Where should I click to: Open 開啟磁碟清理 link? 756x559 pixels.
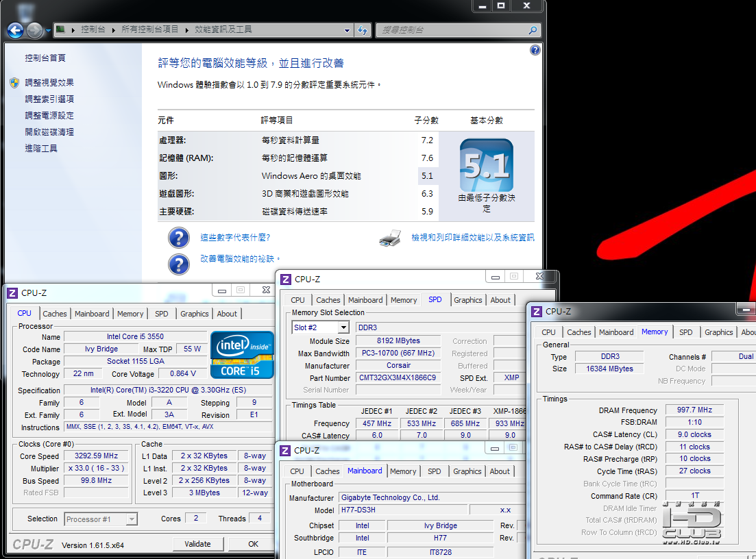(49, 132)
